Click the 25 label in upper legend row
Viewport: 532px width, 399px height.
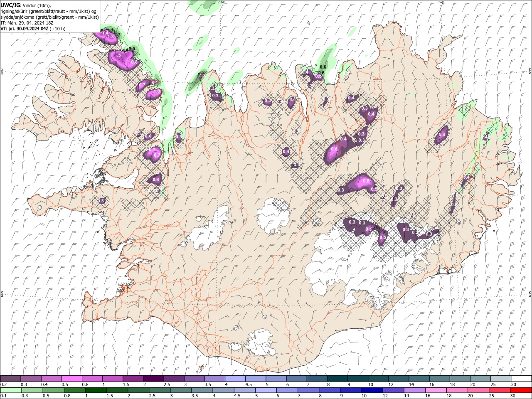pyautogui.click(x=493, y=384)
